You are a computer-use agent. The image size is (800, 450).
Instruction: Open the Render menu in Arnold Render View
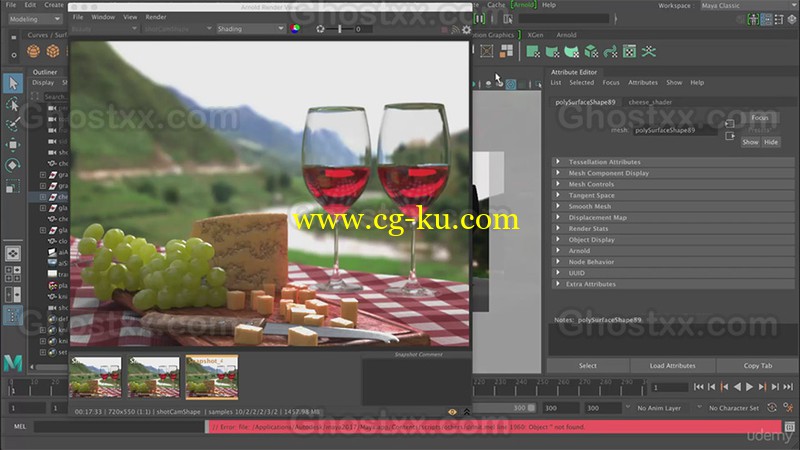click(x=156, y=17)
